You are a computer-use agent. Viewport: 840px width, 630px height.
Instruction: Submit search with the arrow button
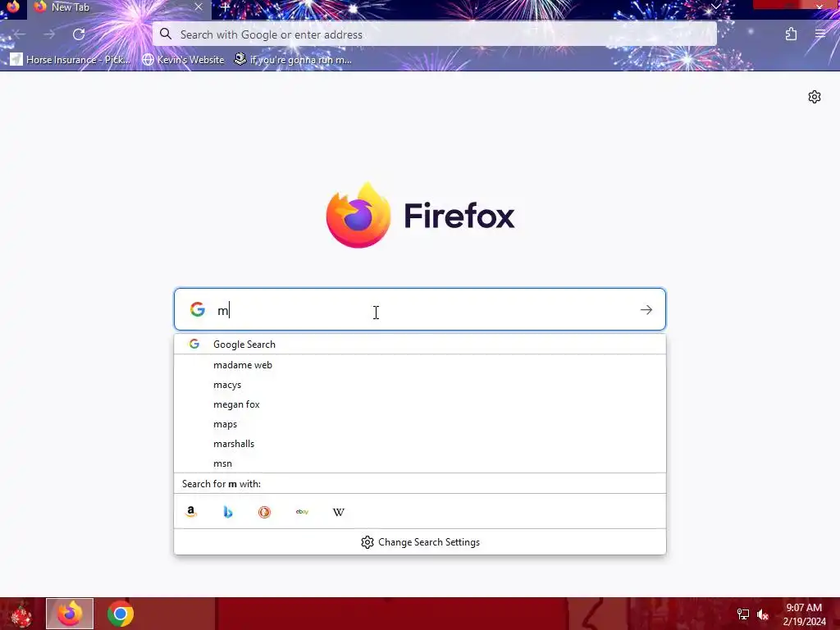(646, 309)
